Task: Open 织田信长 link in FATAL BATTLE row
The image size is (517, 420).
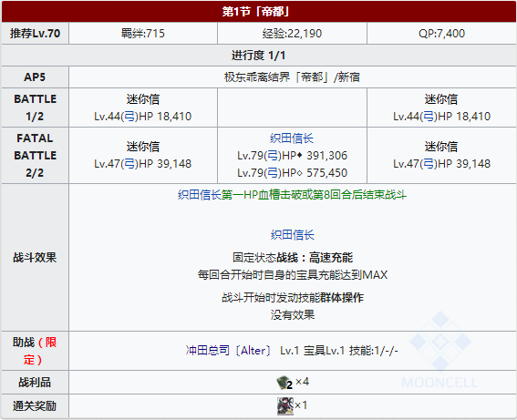Action: (x=292, y=138)
